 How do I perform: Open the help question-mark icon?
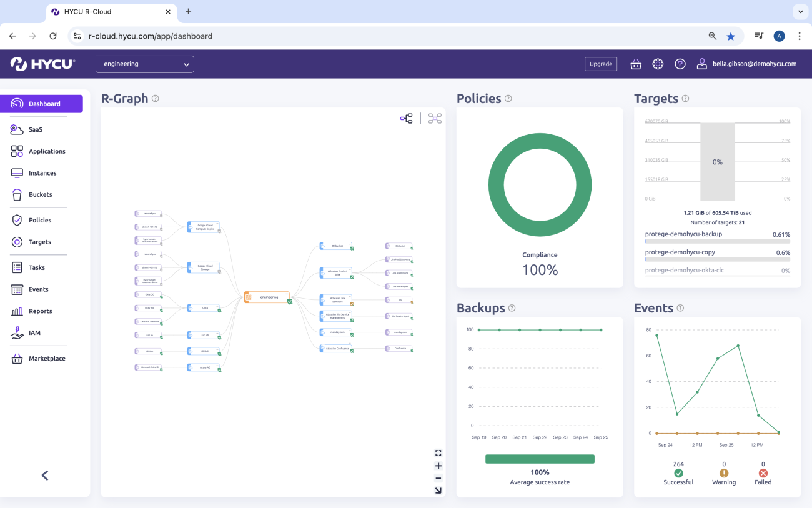pos(680,64)
